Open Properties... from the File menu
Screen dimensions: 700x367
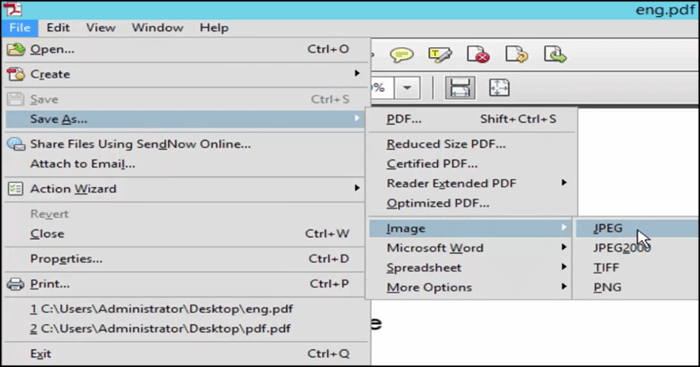[x=185, y=259]
